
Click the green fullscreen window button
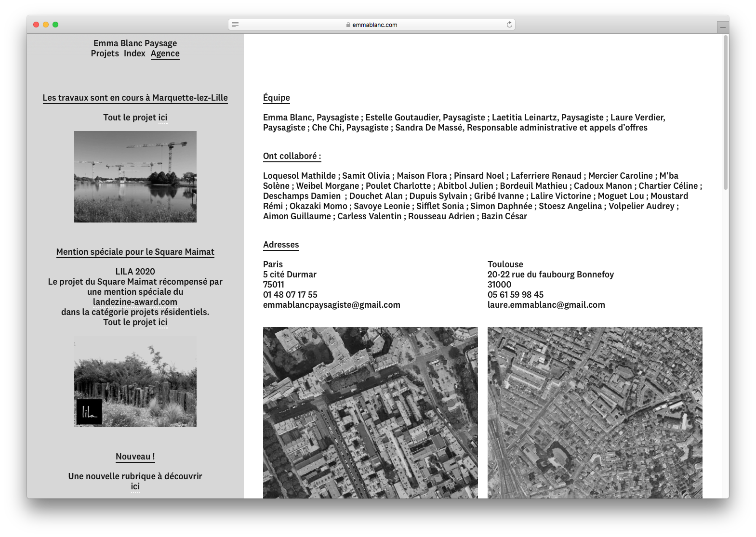[x=55, y=25]
